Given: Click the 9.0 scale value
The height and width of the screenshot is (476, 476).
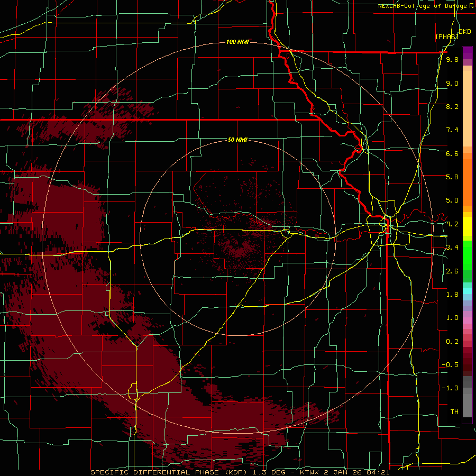Looking at the screenshot, I should [452, 83].
